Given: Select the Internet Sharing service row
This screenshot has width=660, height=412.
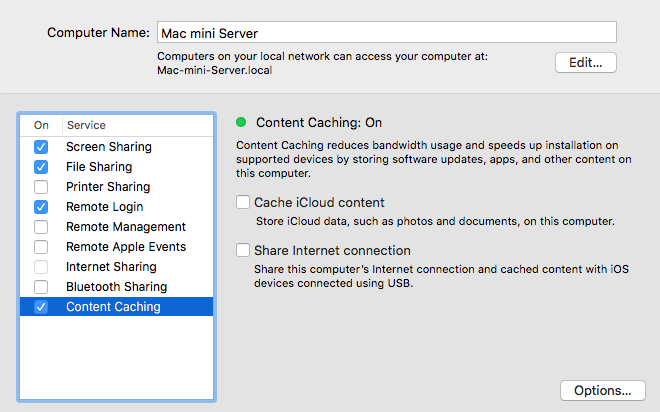Looking at the screenshot, I should point(117,267).
